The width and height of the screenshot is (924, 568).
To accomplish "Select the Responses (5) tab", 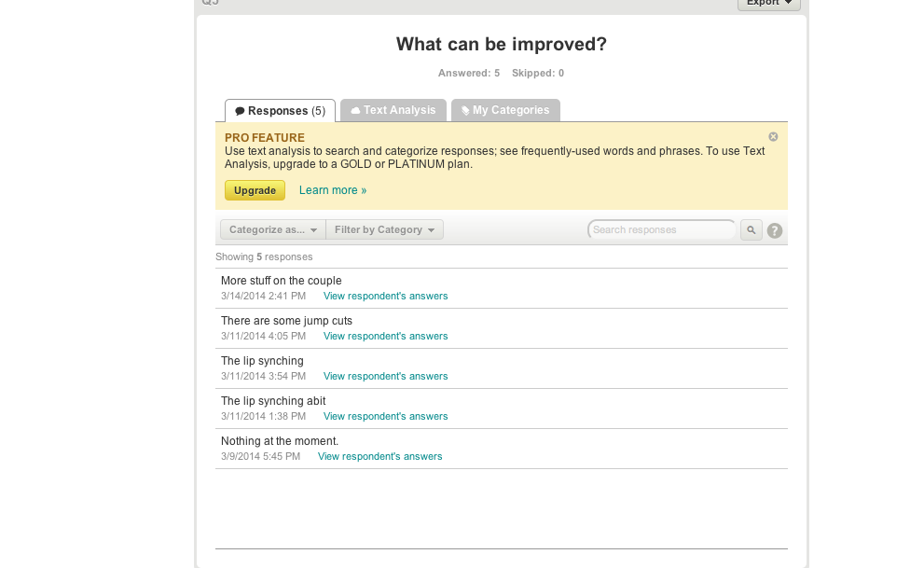I will click(x=280, y=111).
